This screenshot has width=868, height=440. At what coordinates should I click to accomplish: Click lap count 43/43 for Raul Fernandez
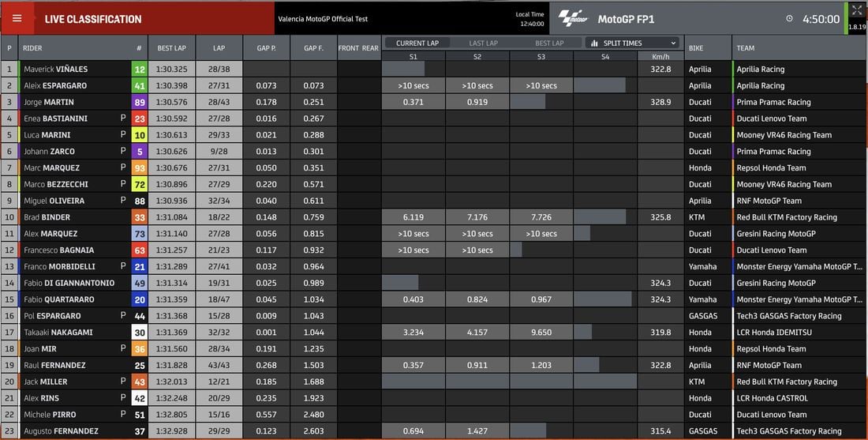pos(219,366)
